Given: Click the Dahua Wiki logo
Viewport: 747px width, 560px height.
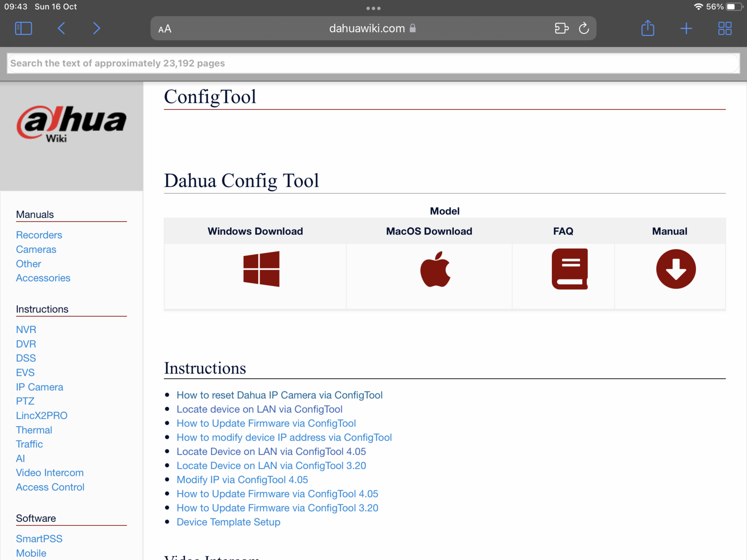Looking at the screenshot, I should click(x=71, y=124).
